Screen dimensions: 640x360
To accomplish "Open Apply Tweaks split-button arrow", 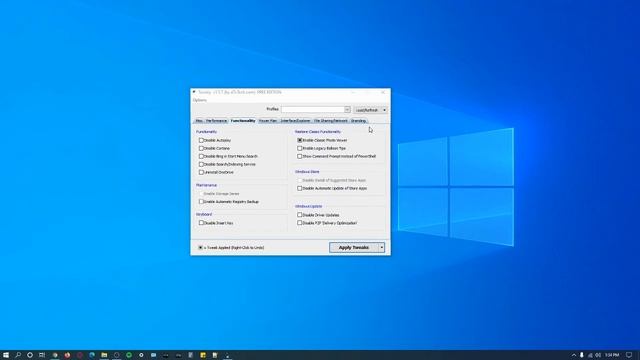I will pos(382,247).
